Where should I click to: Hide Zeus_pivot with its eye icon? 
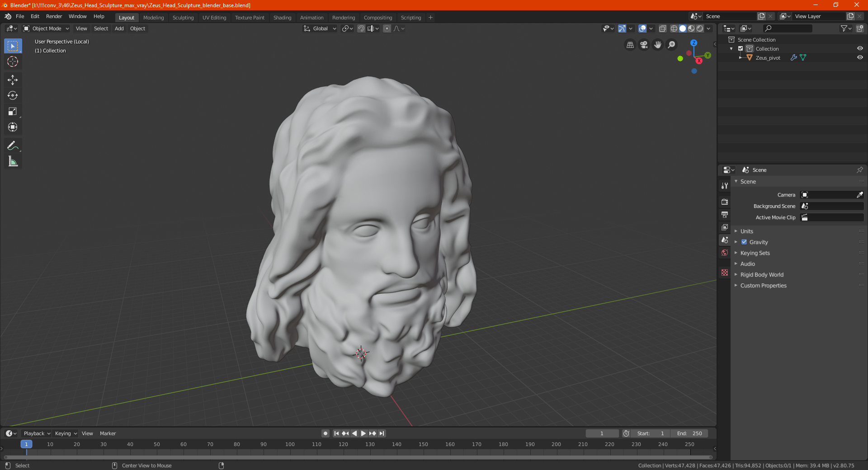tap(860, 58)
